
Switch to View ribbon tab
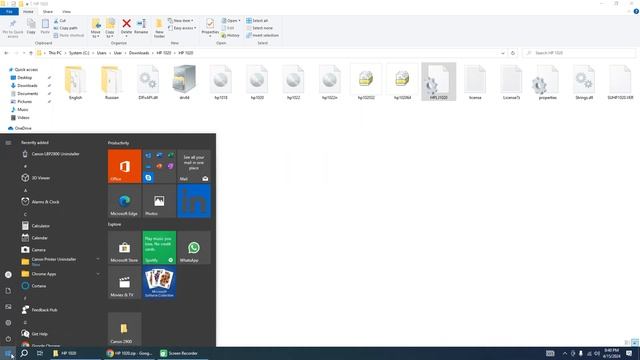[x=66, y=12]
